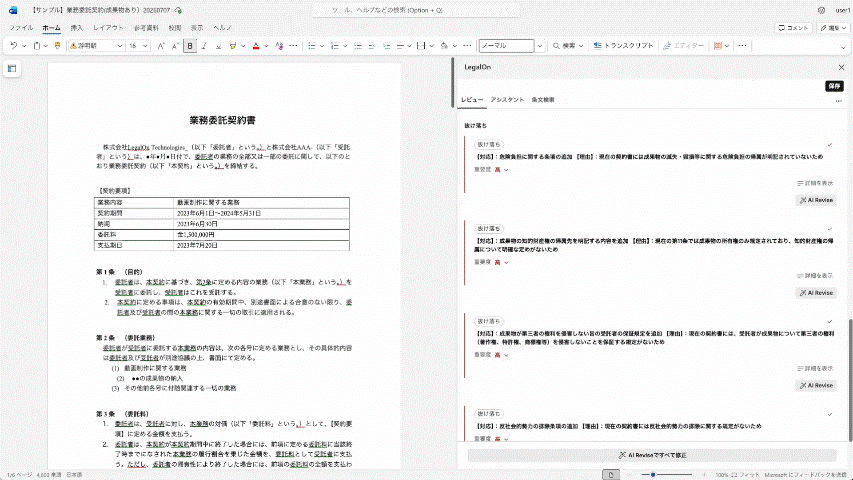Image resolution: width=853 pixels, height=480 pixels.
Task: Switch to the 挿入 ribbon tab
Action: click(77, 28)
